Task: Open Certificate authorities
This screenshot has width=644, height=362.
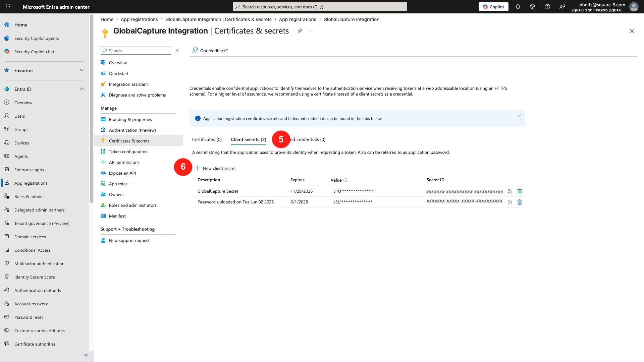Action: tap(35, 344)
